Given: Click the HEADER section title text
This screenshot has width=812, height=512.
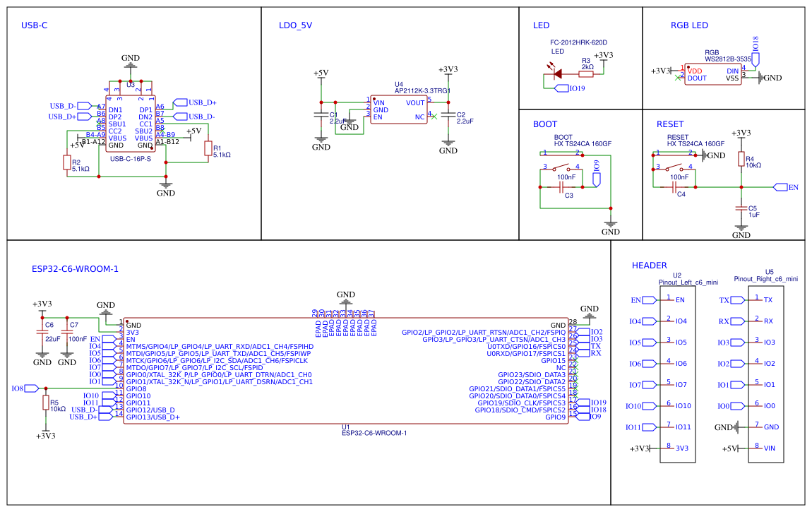Looking at the screenshot, I should point(650,266).
